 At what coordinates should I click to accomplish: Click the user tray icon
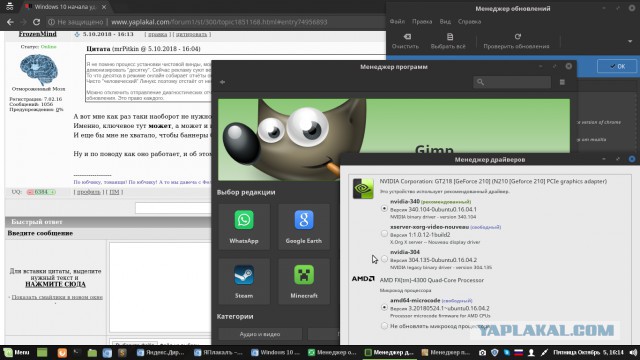(x=531, y=352)
